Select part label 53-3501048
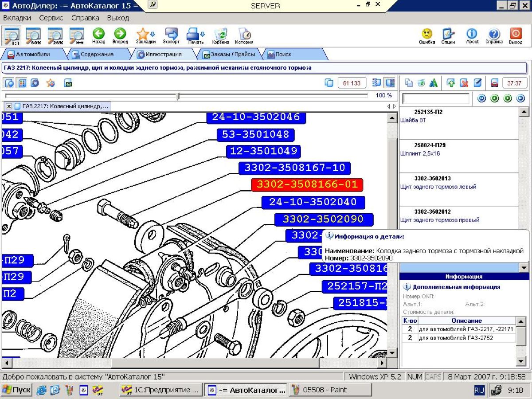 coord(256,134)
